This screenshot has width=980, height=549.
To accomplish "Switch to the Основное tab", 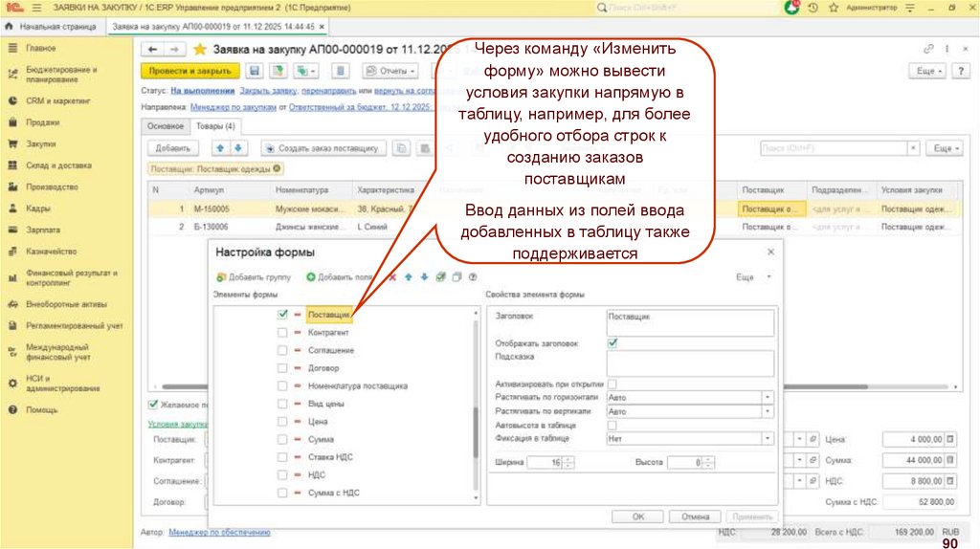I will point(165,126).
